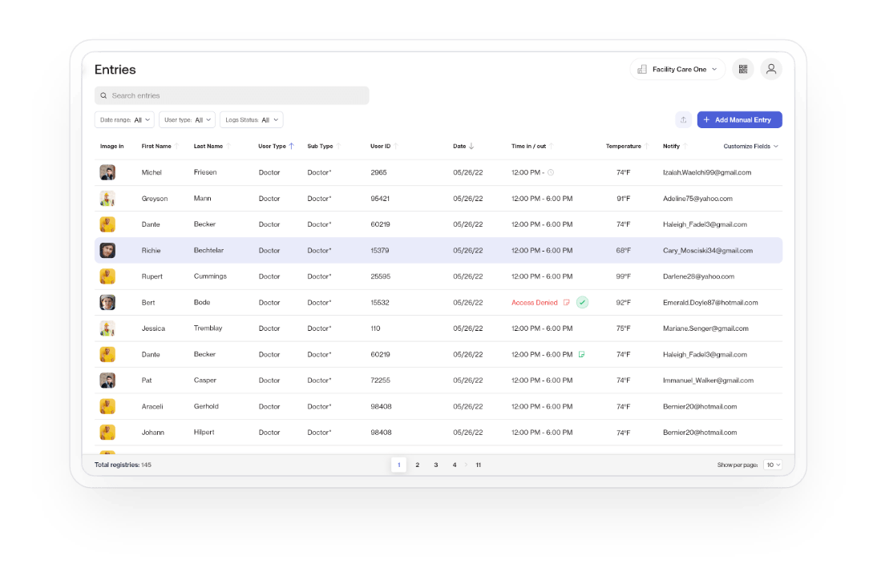The height and width of the screenshot is (588, 877).
Task: Open Facility Care One dropdown
Action: (x=678, y=70)
